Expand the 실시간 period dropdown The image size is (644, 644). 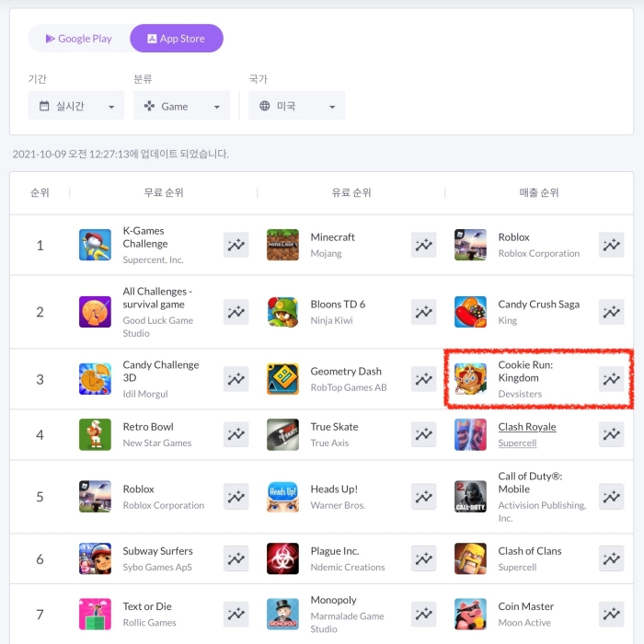pos(75,106)
